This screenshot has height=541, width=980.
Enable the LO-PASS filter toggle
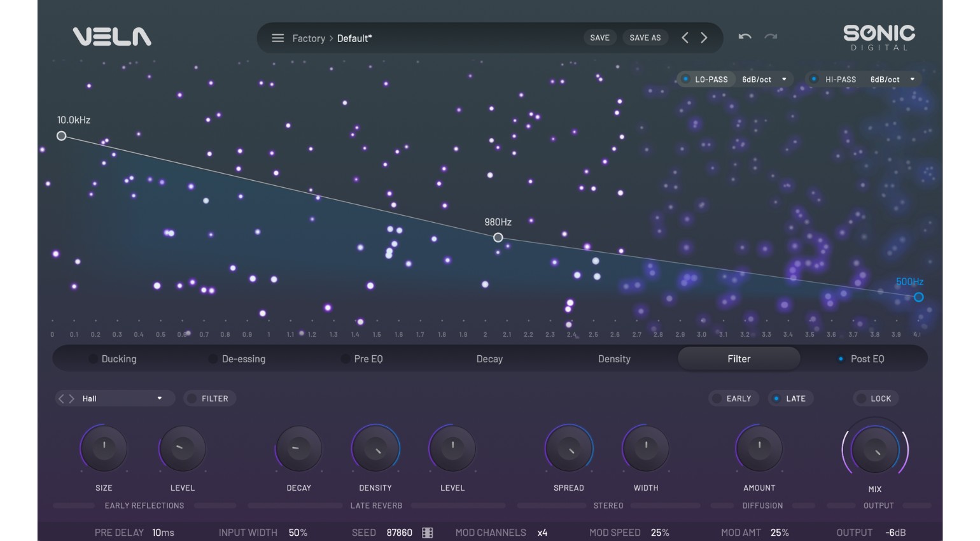click(x=685, y=79)
